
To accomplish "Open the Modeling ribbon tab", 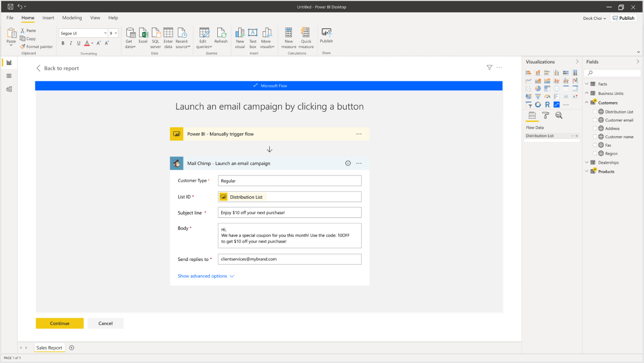I will (72, 18).
